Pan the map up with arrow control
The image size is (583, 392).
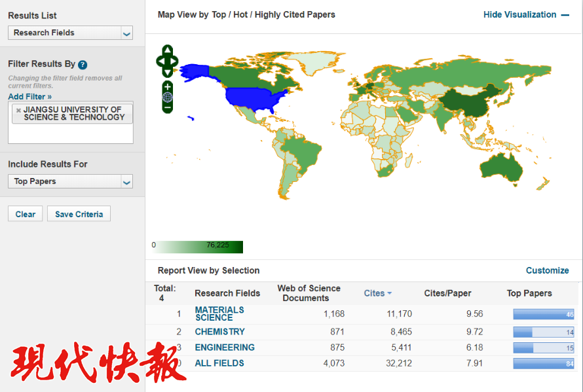168,50
